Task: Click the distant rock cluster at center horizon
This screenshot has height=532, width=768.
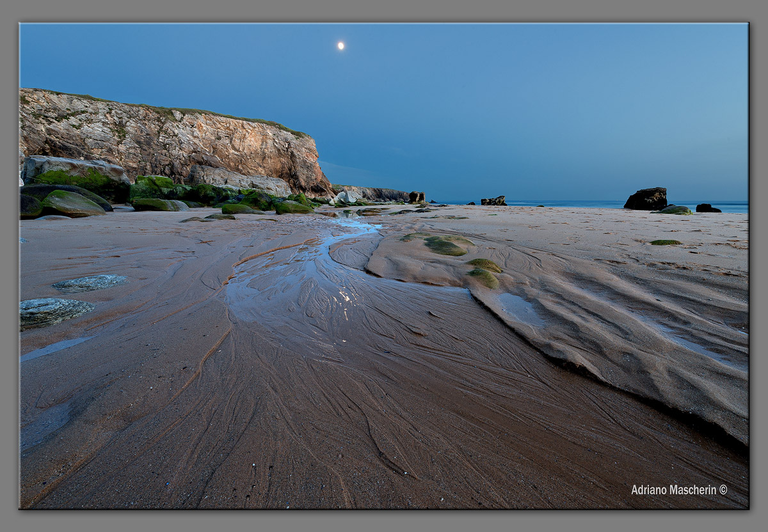Action: click(493, 201)
